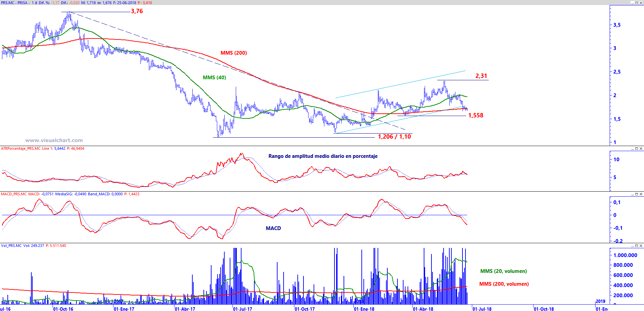Click the 'MACD_PRS.MC' indicator header
This screenshot has width=644, height=311.
(14, 194)
